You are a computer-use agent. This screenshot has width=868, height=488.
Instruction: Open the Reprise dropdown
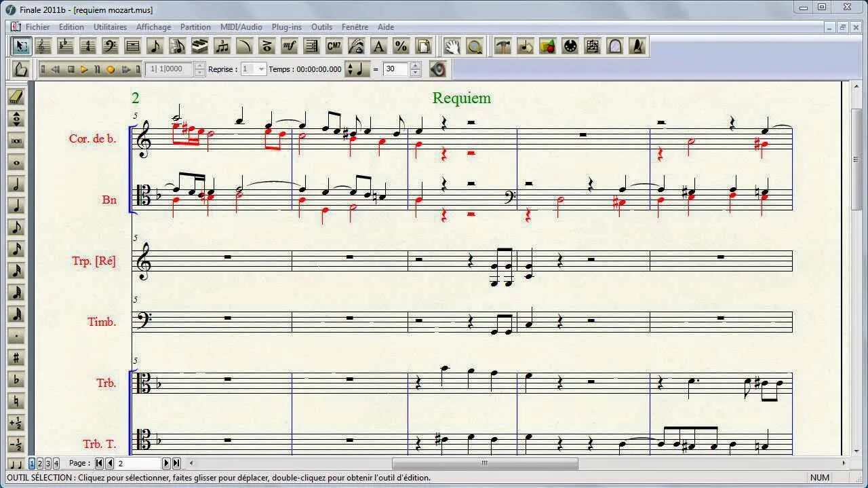coord(262,69)
